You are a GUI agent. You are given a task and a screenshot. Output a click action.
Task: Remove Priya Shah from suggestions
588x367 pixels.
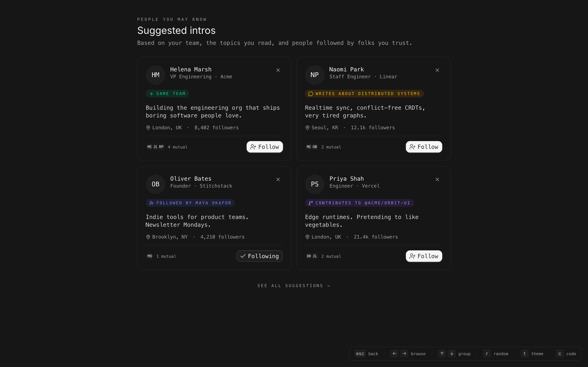click(x=437, y=179)
